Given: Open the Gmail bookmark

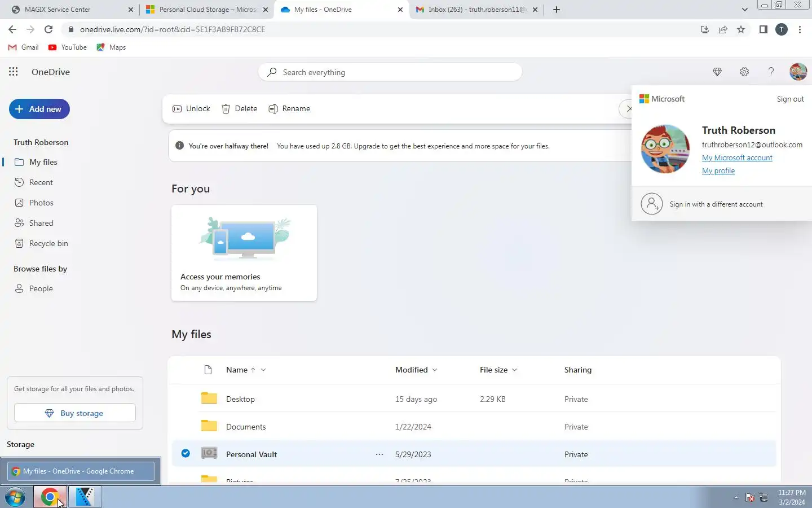Looking at the screenshot, I should [23, 47].
